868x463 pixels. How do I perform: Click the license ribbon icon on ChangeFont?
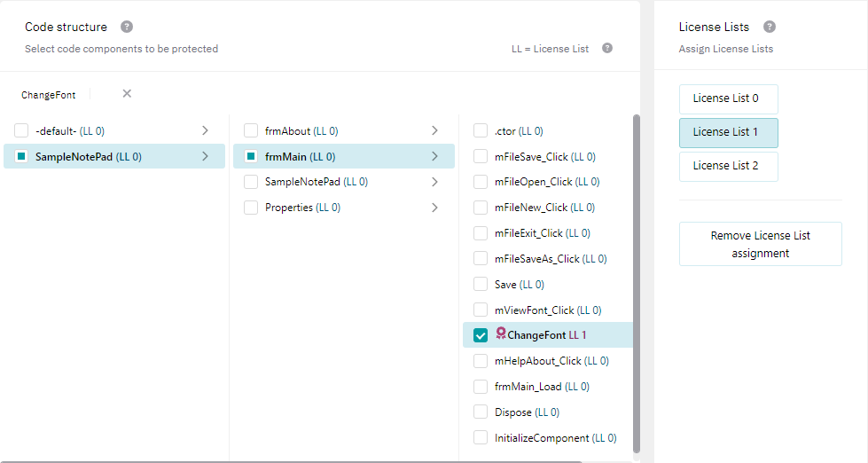(x=501, y=334)
